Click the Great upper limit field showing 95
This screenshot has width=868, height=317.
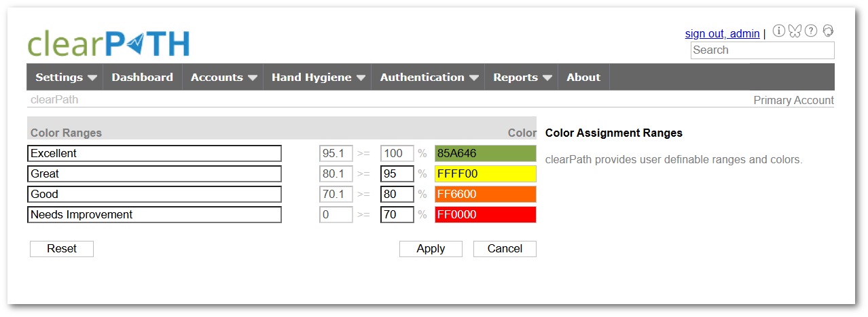click(397, 173)
